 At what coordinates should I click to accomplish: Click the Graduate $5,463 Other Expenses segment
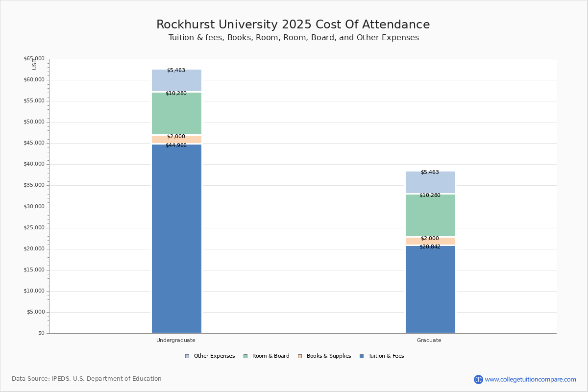[x=430, y=183]
